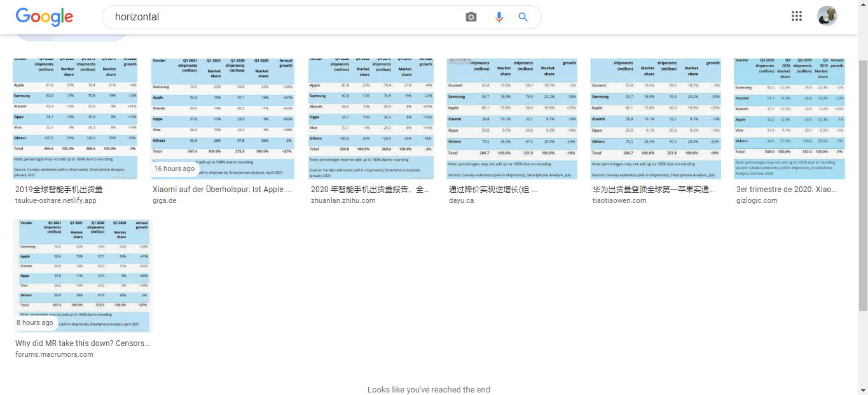The width and height of the screenshot is (868, 395).
Task: Click the tsukue-oshare.netlify.app source text
Action: 56,200
